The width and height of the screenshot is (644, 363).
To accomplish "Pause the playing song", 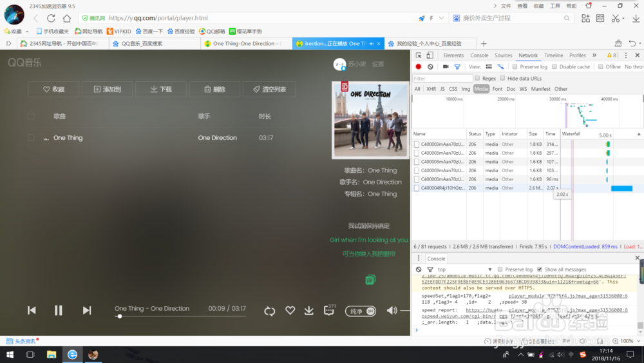I will 59,310.
